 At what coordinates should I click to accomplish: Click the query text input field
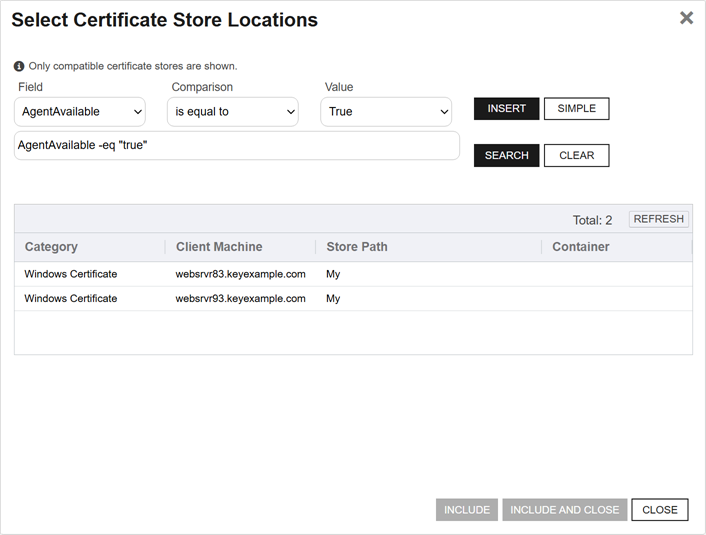pos(237,146)
